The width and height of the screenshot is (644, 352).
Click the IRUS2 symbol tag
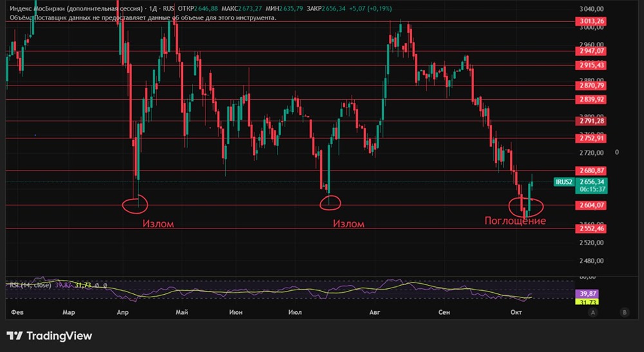[564, 181]
